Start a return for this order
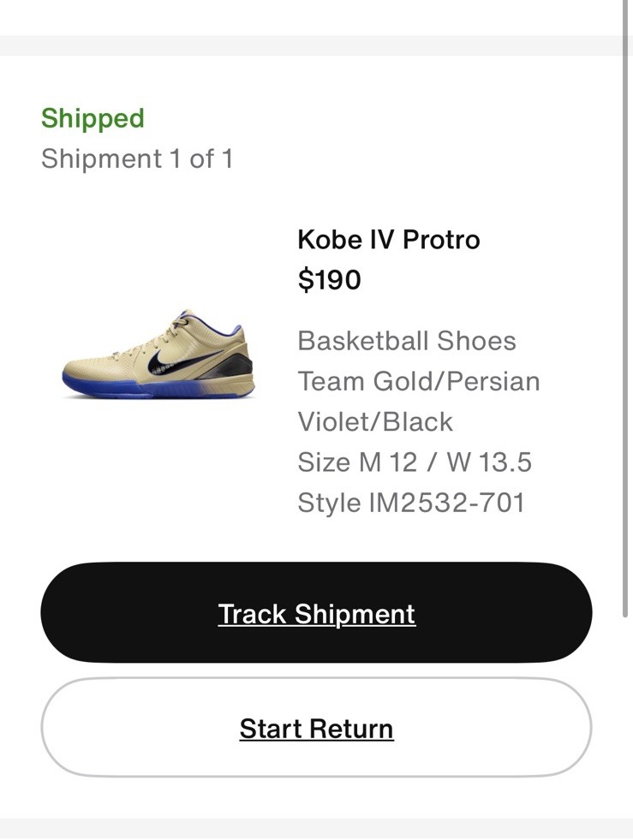Viewport: 633px width, 840px height. pyautogui.click(x=316, y=728)
